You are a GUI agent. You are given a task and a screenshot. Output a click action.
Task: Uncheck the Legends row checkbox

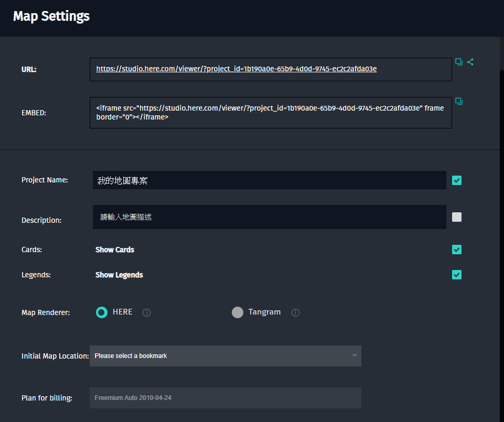point(457,275)
